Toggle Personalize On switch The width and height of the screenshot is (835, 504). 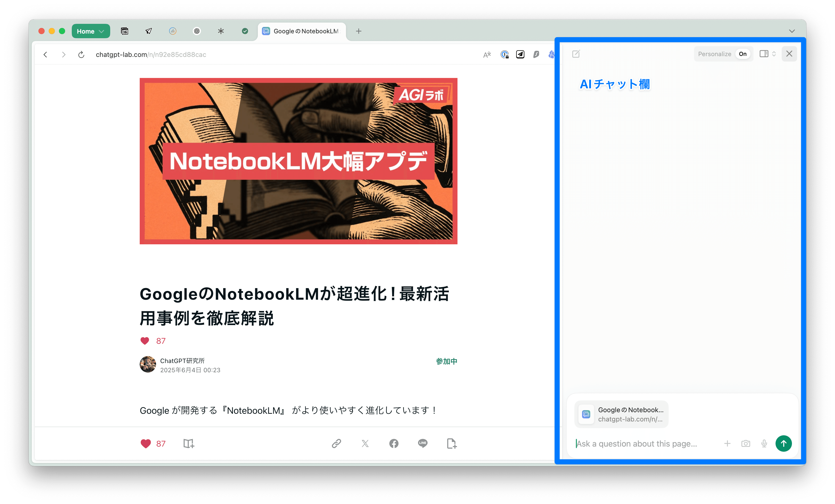point(742,54)
